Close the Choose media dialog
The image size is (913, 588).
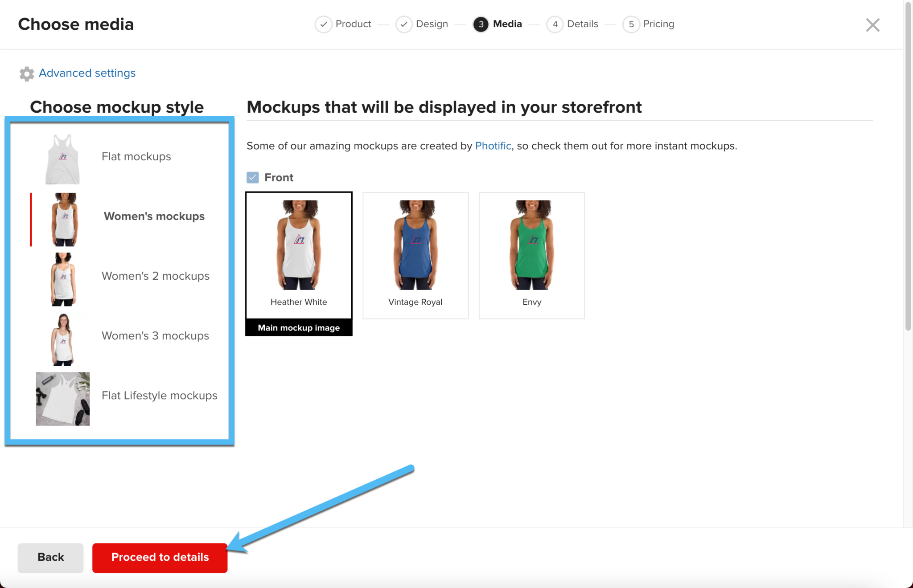pos(872,25)
